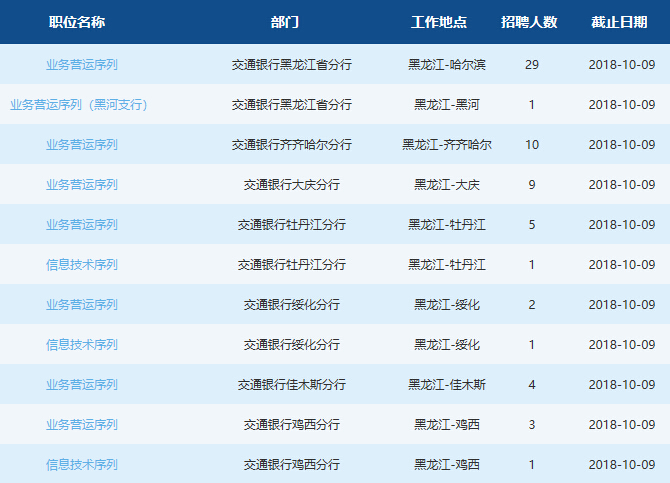670x483 pixels.
Task: Select location cell 黑龙江-佳木斯
Action: [447, 385]
